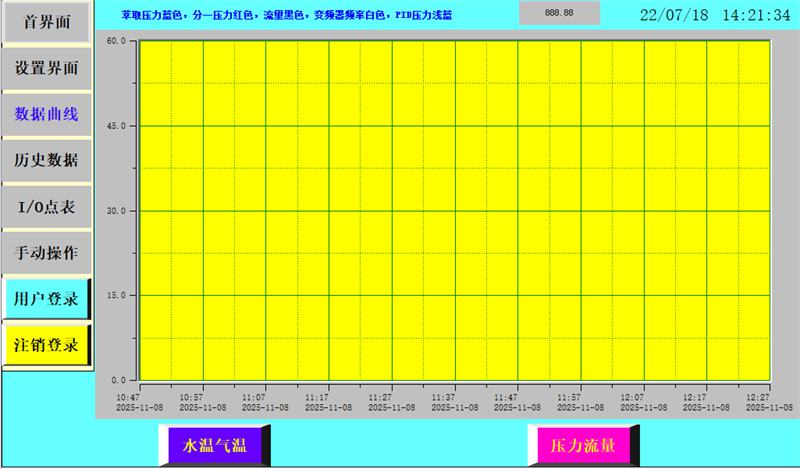This screenshot has height=469, width=800.
Task: Select the 数据曲线 data curve page
Action: click(46, 114)
